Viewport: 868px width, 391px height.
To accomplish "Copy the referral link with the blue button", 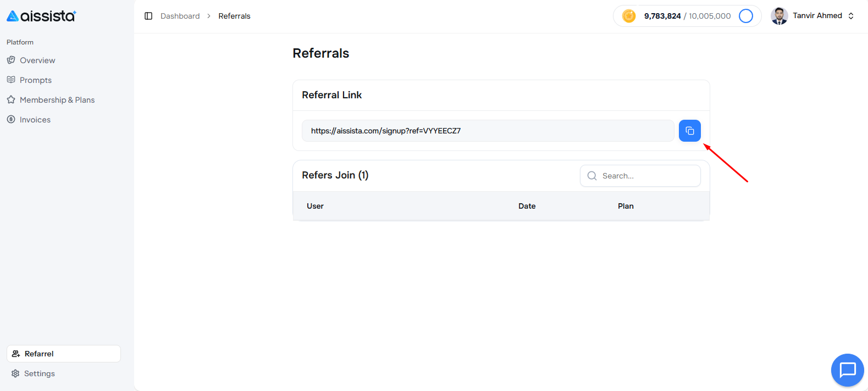I will 689,131.
